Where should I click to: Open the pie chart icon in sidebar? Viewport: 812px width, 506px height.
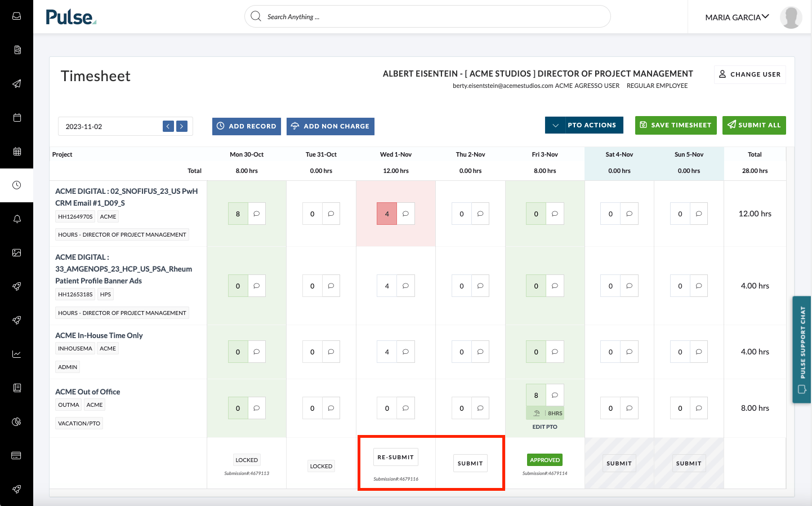point(17,422)
